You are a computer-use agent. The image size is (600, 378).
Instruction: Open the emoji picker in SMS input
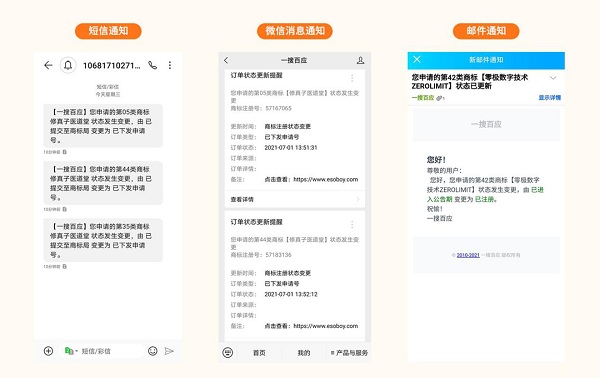tap(153, 351)
